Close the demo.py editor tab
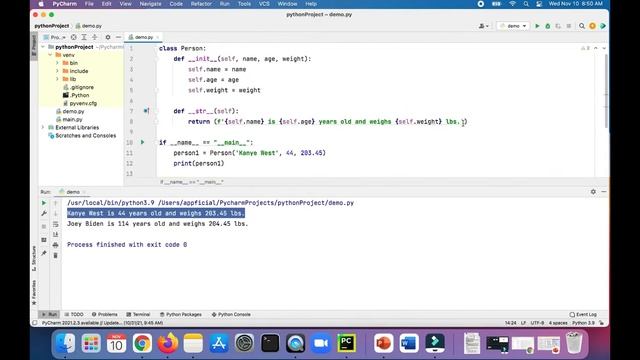The height and width of the screenshot is (360, 640). (158, 37)
